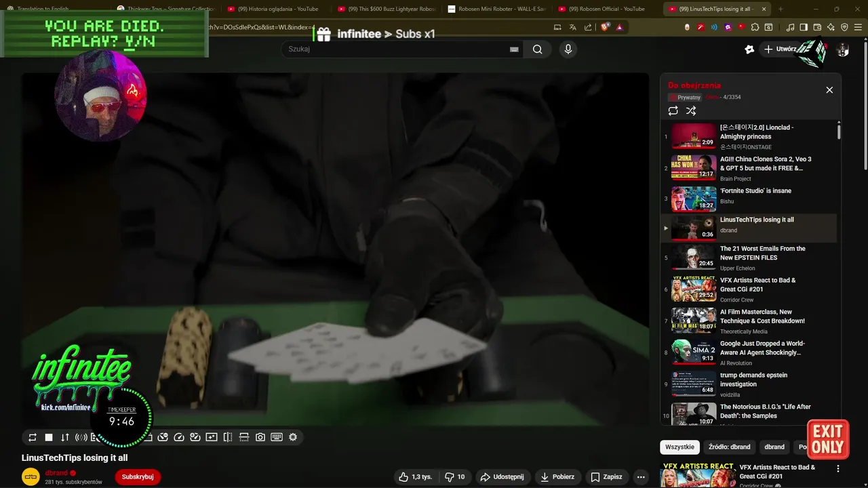Screen dimensions: 868x488
Task: Open dbrand channel avatar
Action: pos(31,476)
